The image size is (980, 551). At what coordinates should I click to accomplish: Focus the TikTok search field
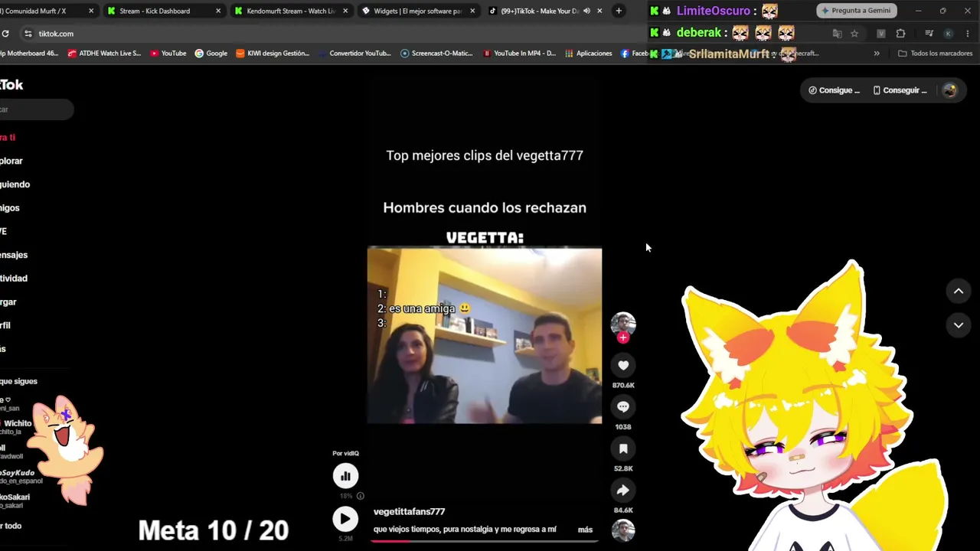(36, 109)
